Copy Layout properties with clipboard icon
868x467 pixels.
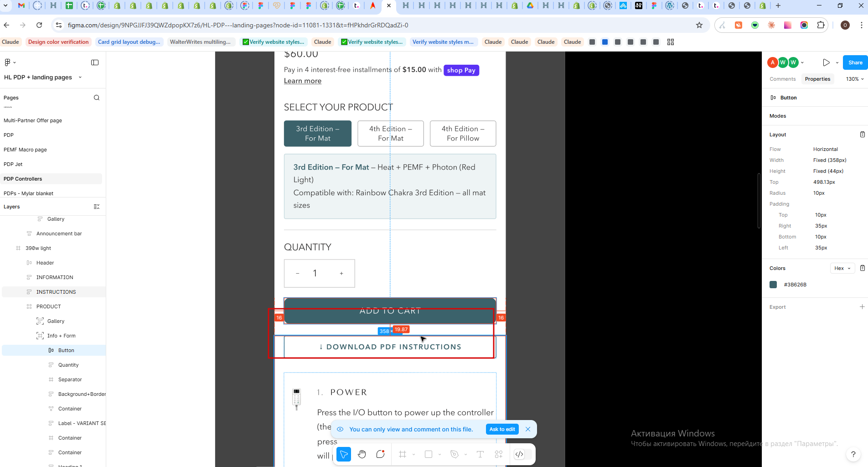862,135
